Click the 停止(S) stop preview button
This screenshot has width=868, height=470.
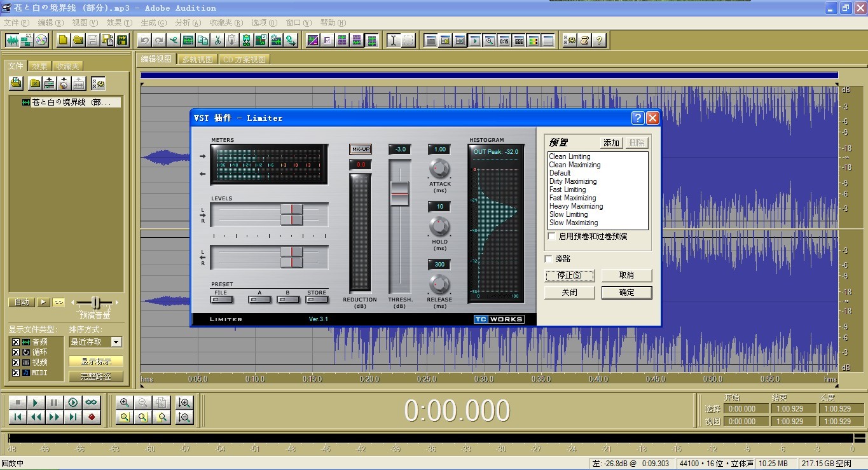569,275
